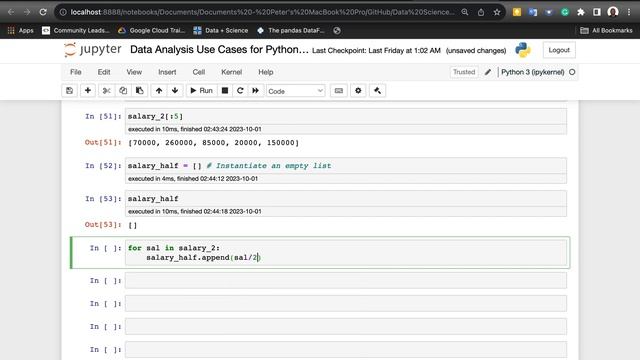Open the Help menu
The width and height of the screenshot is (640, 360).
(x=266, y=72)
